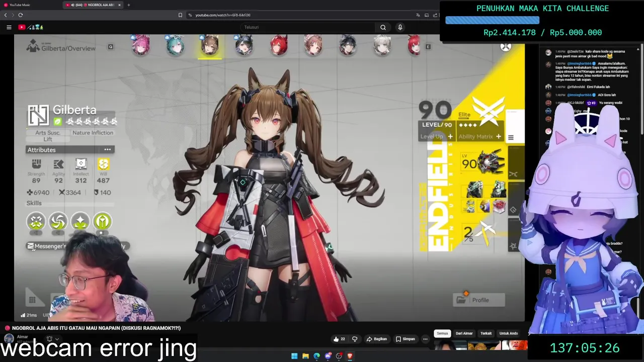644x362 pixels.
Task: Open Brave browser from the taskbar
Action: coord(350,356)
